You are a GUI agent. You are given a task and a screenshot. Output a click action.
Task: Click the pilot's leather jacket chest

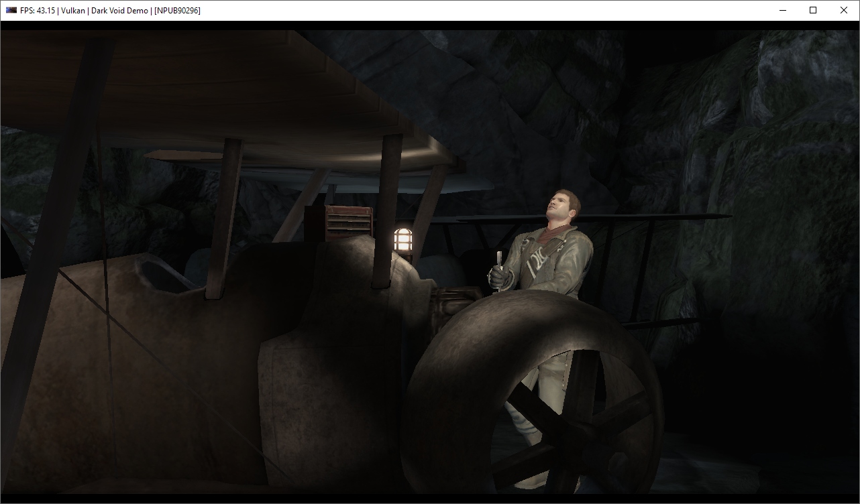point(557,261)
